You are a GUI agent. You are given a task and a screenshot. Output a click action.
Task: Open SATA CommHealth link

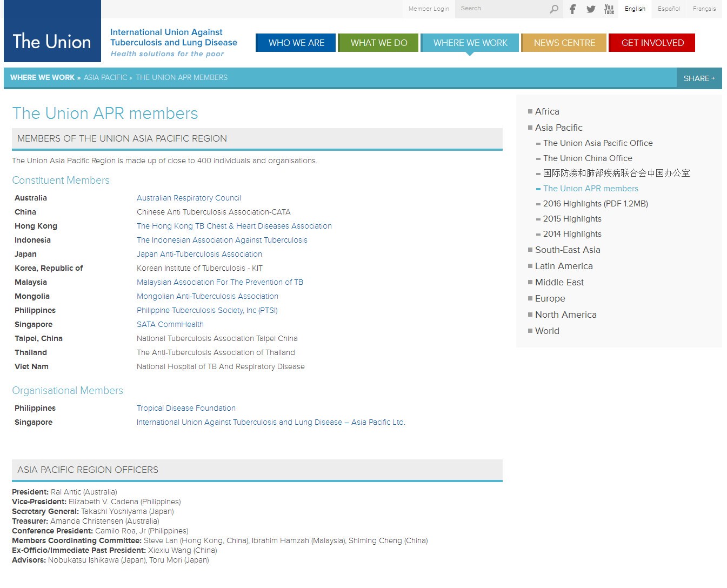click(170, 324)
